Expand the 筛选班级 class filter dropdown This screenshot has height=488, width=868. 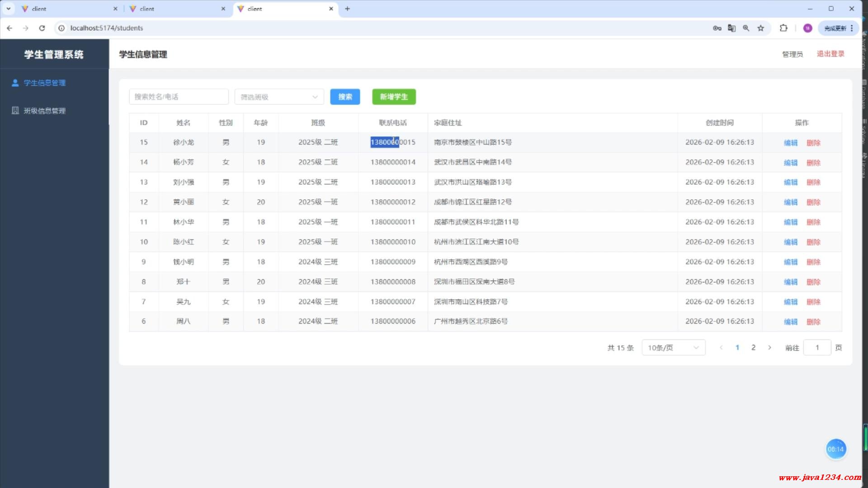coord(279,97)
